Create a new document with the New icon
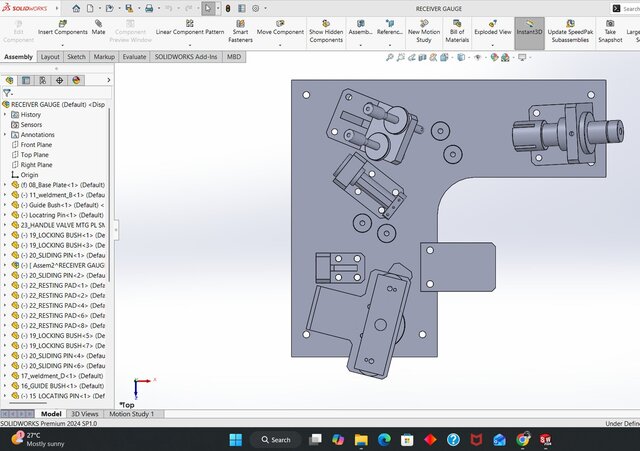 click(x=90, y=8)
